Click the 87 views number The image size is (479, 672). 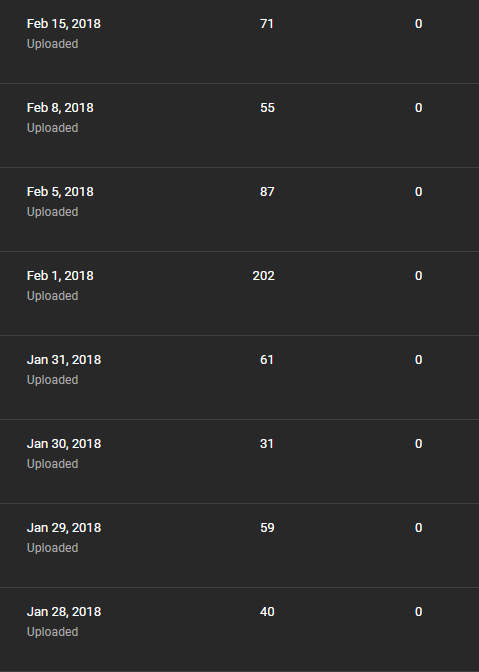267,192
